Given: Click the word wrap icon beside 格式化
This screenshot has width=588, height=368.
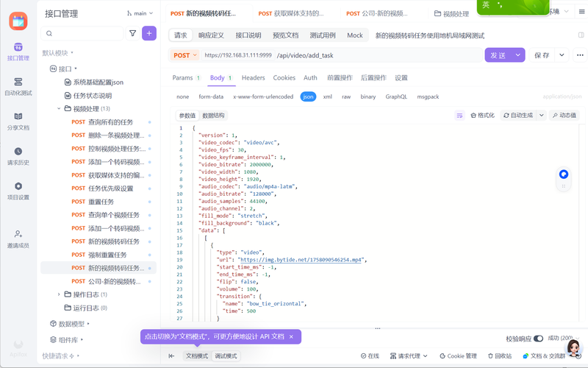Looking at the screenshot, I should (459, 116).
